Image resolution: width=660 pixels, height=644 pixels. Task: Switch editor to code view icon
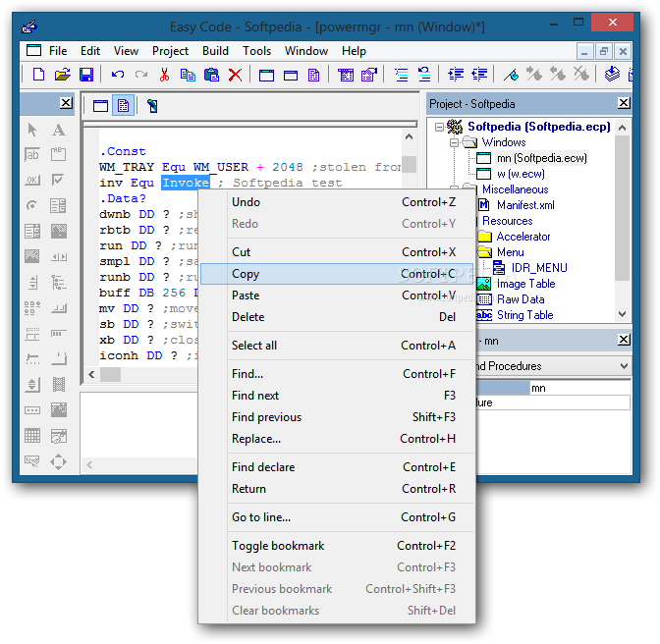124,106
